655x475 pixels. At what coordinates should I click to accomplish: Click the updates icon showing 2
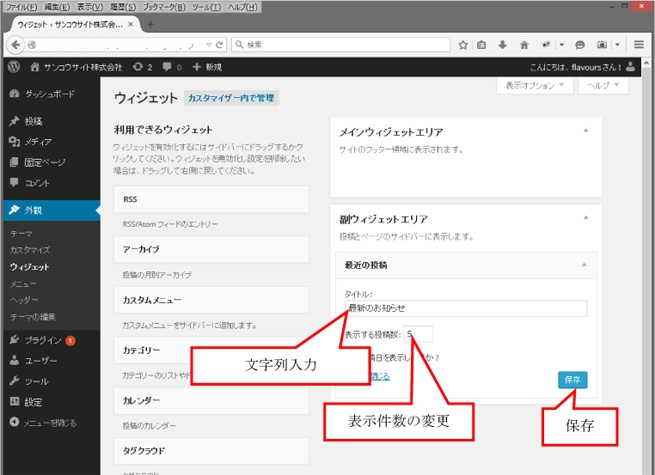click(x=142, y=67)
